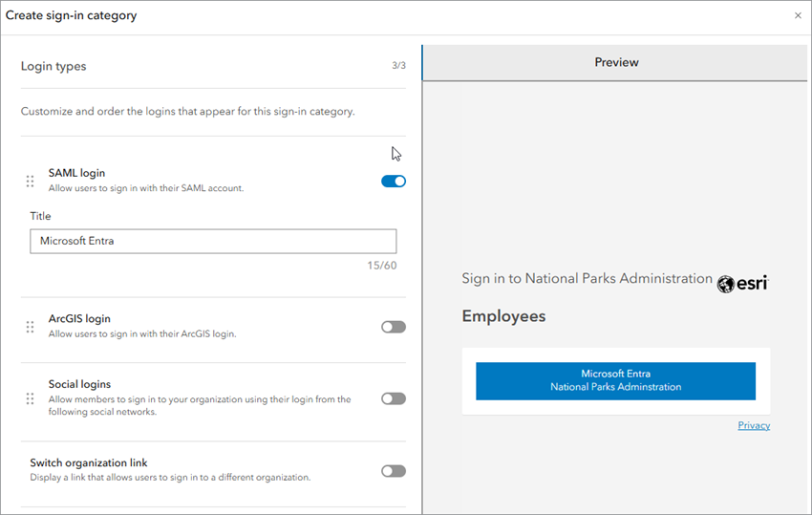Screen dimensions: 812x515
Task: Click the 15/60 character counter
Action: tap(382, 266)
